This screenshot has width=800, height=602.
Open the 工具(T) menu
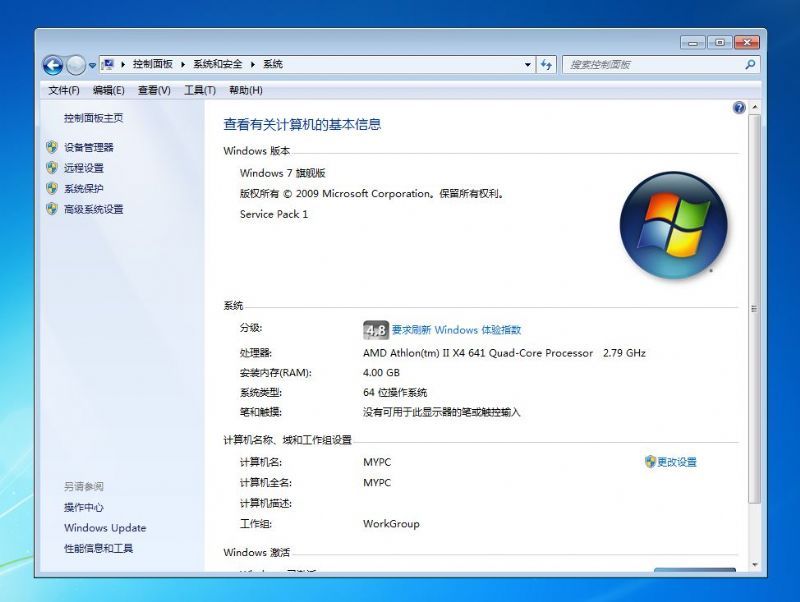199,90
